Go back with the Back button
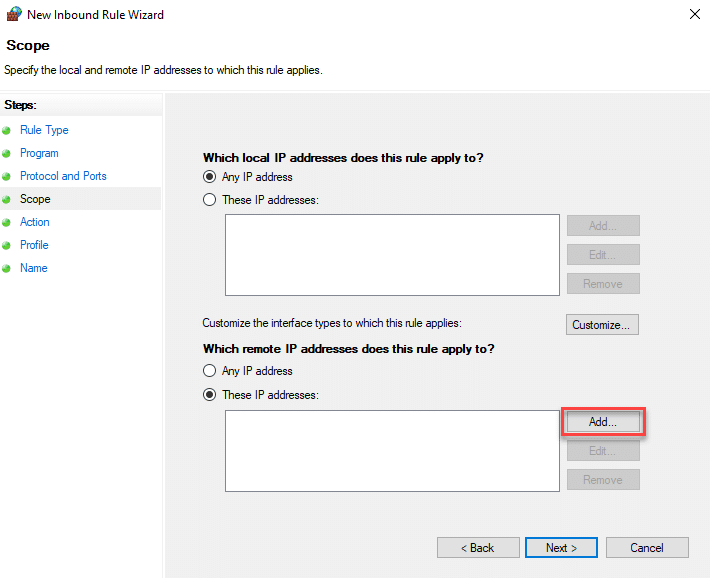This screenshot has width=710, height=578. 478,548
